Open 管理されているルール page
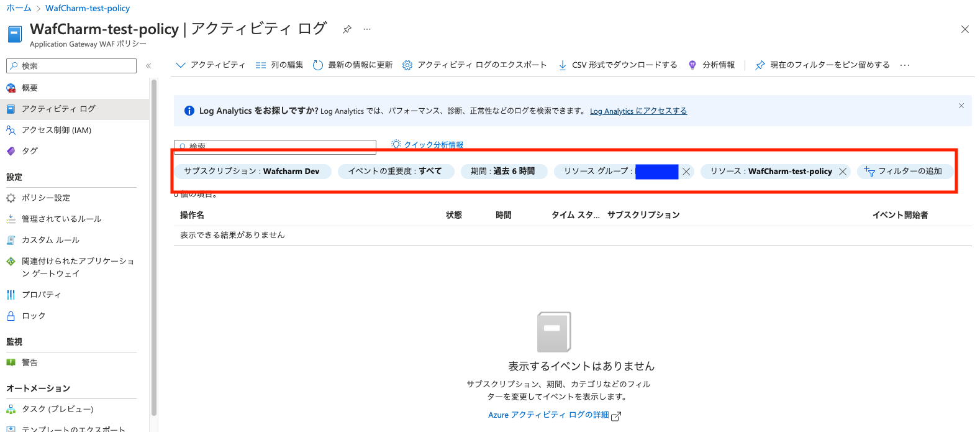Viewport: 980px width, 432px height. click(x=75, y=219)
